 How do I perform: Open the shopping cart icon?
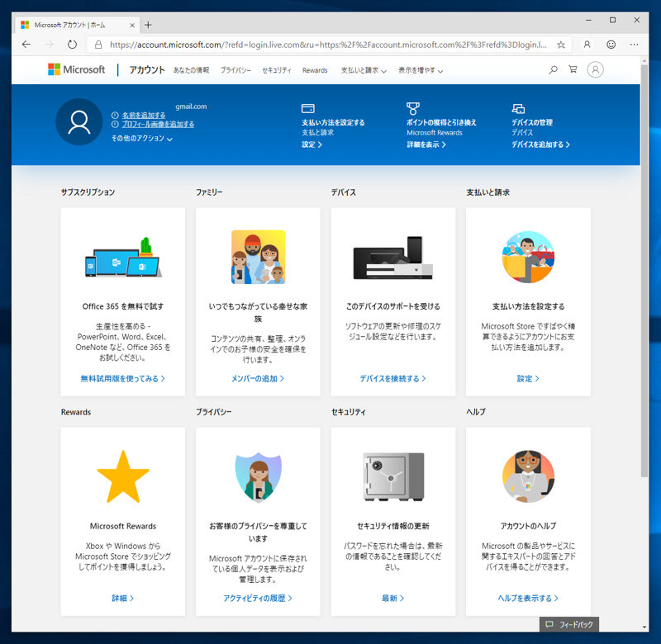click(573, 69)
